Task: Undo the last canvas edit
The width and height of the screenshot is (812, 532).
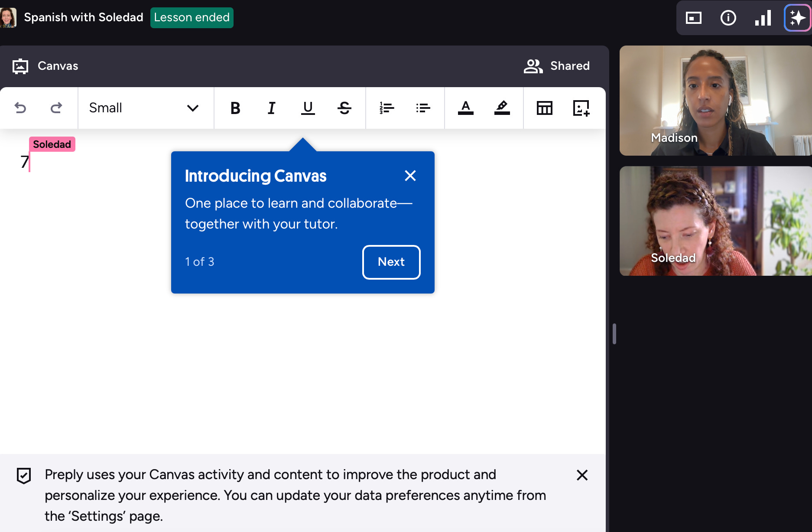Action: pos(20,108)
